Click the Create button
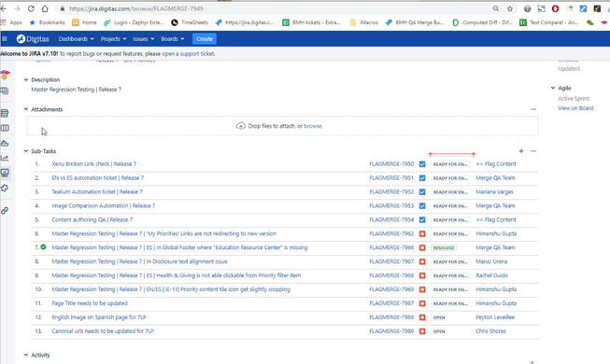Screen dimensions: 610x364 [205, 39]
